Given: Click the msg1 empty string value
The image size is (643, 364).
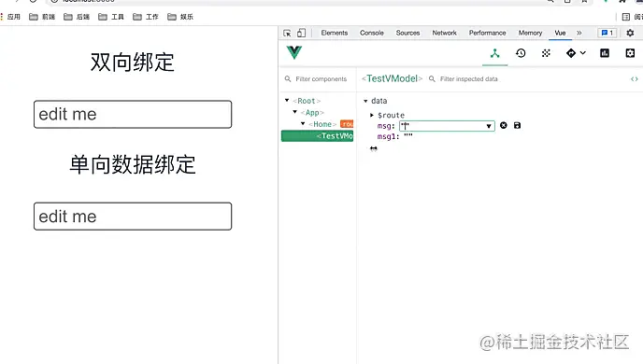Looking at the screenshot, I should pos(408,136).
